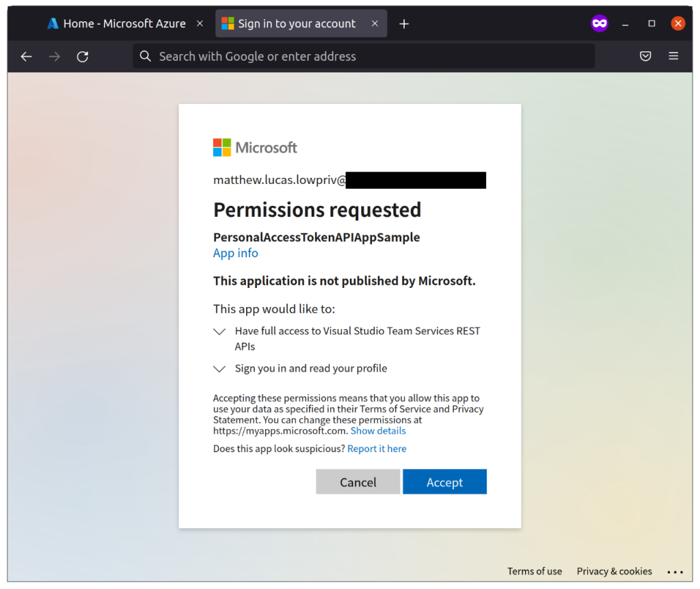Click the Microsoft logo in the dialog
Screen dimensions: 700x589
[255, 148]
